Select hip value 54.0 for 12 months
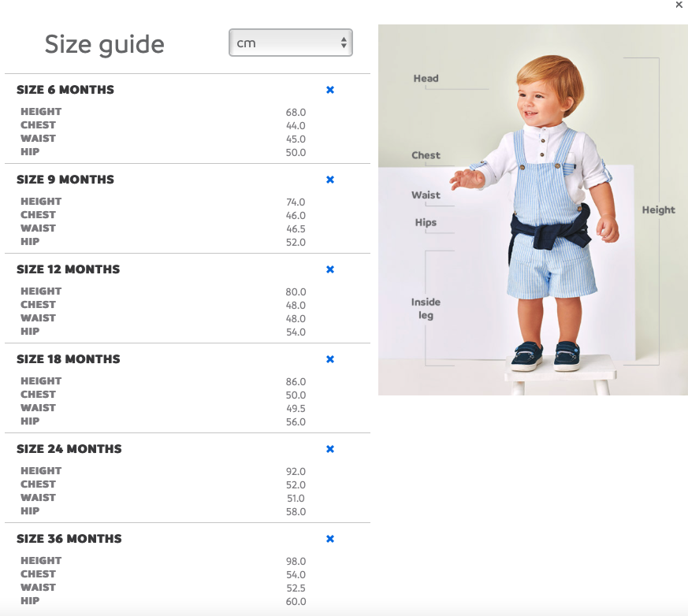 296,332
